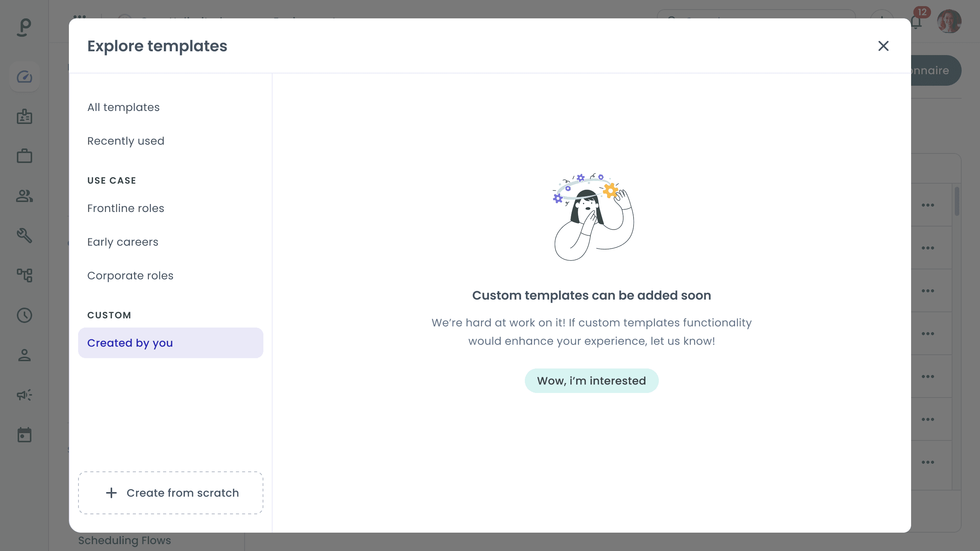Click the ID badge icon in sidebar

point(24,117)
